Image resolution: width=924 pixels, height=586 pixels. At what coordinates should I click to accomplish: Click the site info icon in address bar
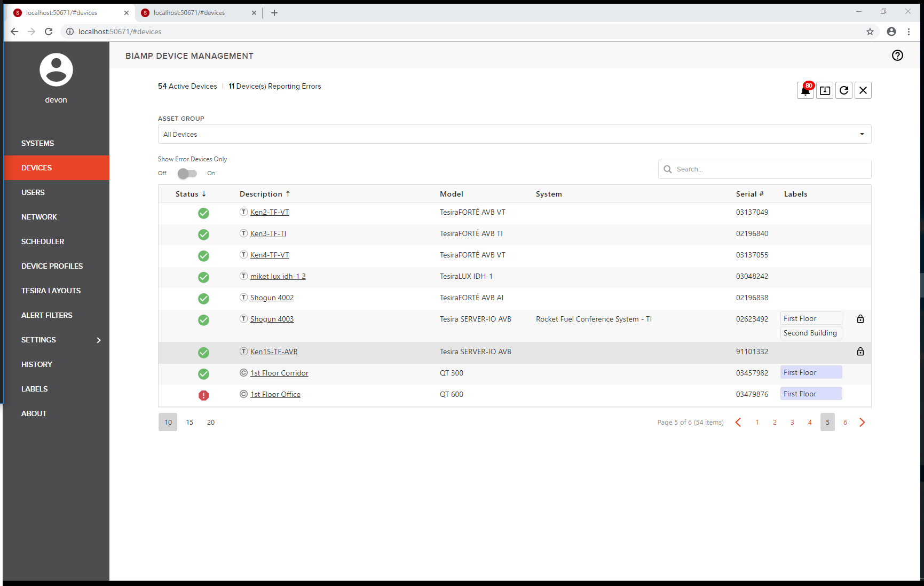click(69, 32)
